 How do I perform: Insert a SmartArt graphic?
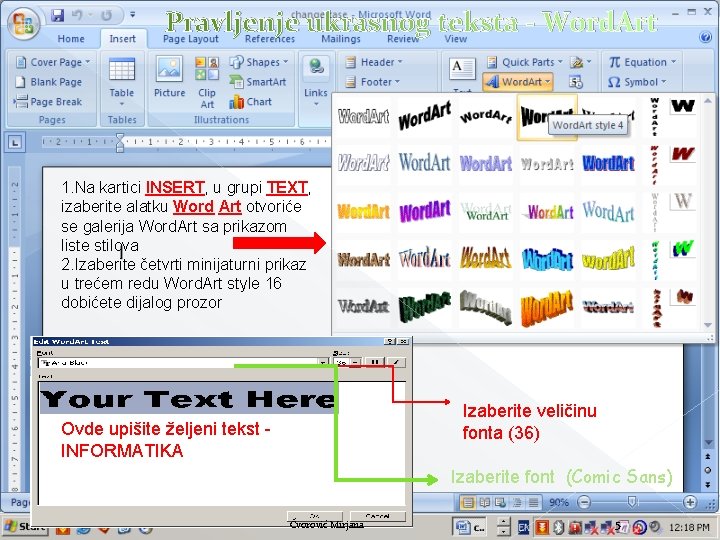[258, 82]
